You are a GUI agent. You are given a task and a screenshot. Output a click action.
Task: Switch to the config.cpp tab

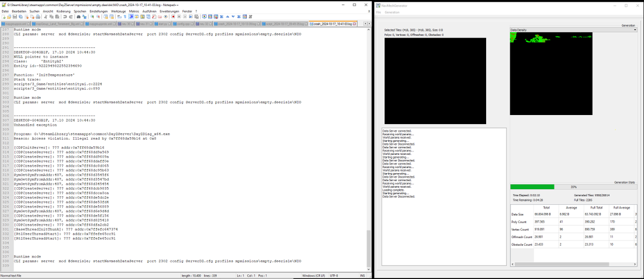tap(183, 24)
